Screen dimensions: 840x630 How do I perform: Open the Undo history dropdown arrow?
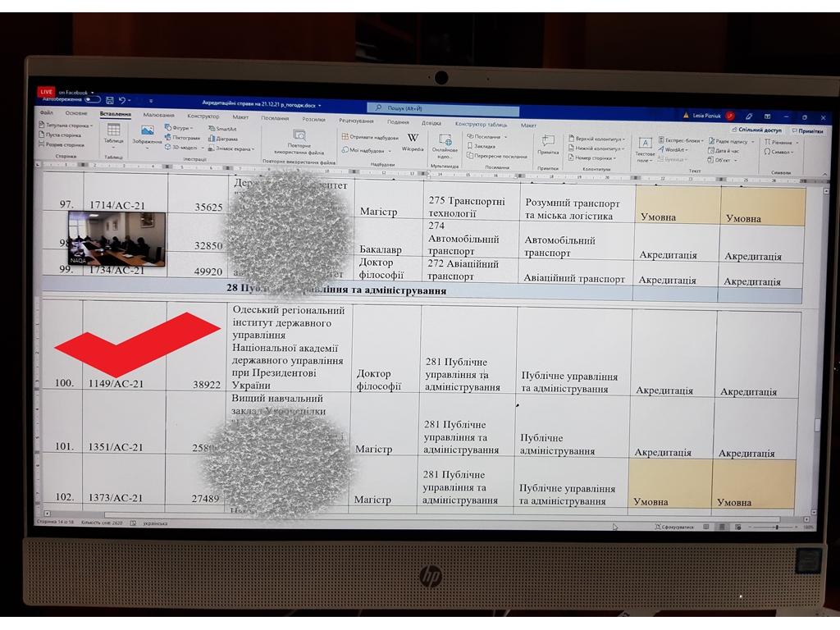click(x=129, y=101)
